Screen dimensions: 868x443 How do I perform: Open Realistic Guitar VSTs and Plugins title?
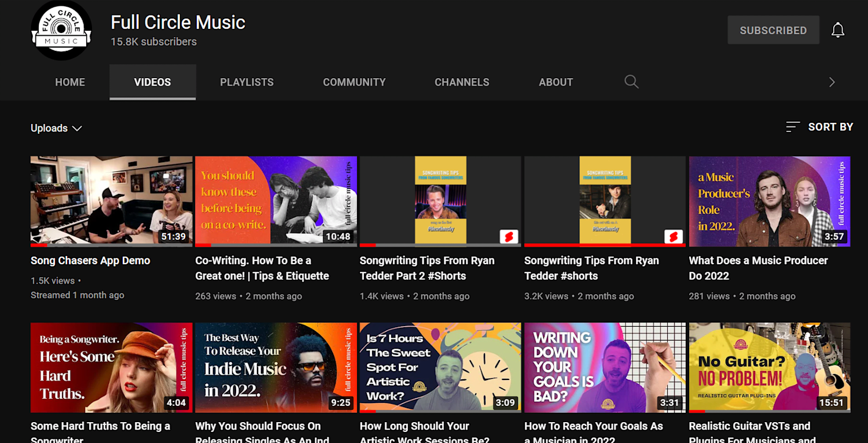coord(752,432)
